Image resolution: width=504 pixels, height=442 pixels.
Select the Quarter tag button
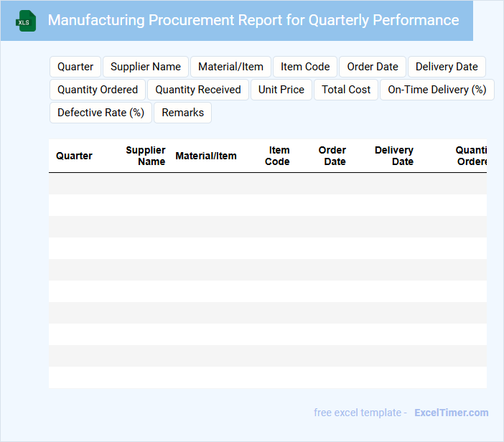(75, 67)
